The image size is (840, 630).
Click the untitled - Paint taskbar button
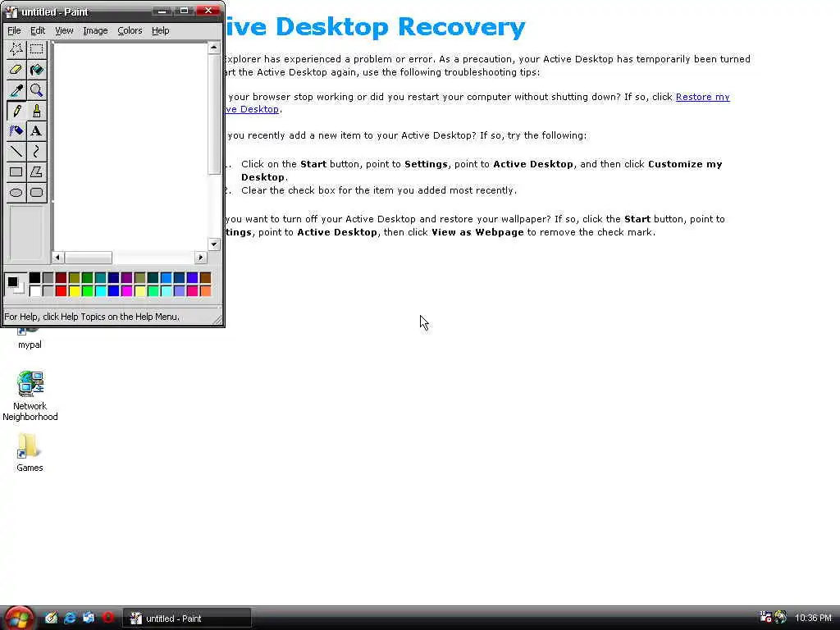tap(188, 619)
